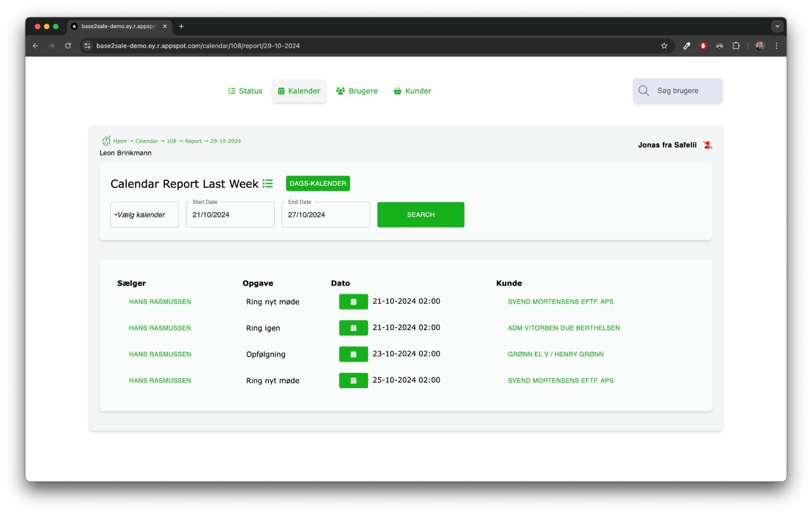Click the home icon in the breadcrumb
812x515 pixels.
tap(106, 141)
